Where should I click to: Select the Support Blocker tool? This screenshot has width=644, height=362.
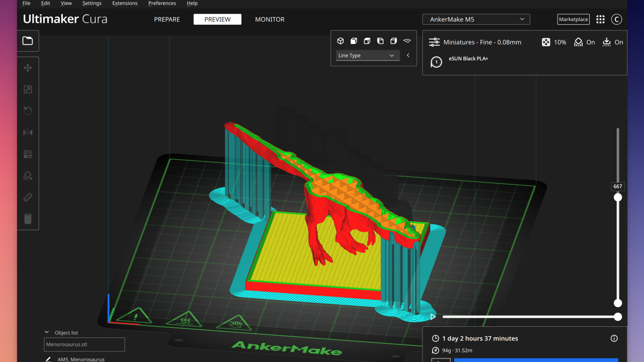(x=28, y=175)
